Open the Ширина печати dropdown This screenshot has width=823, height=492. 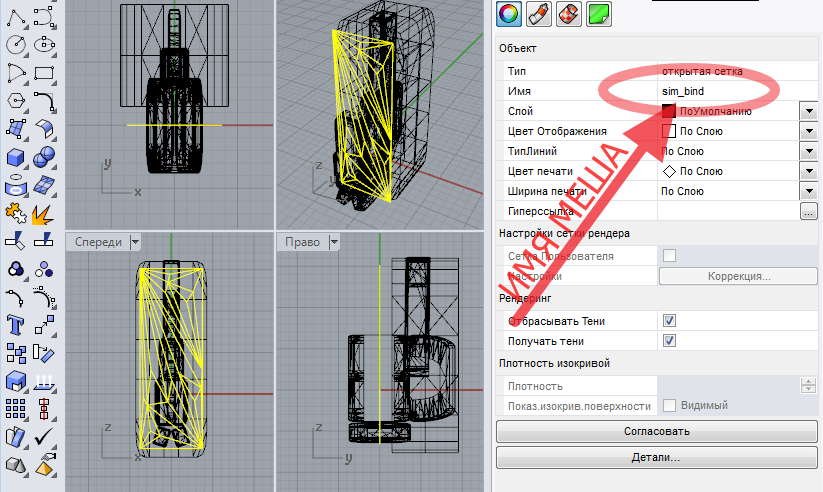click(808, 191)
